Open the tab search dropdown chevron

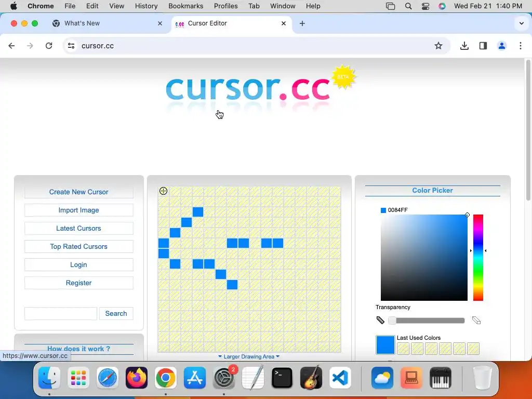(x=522, y=23)
